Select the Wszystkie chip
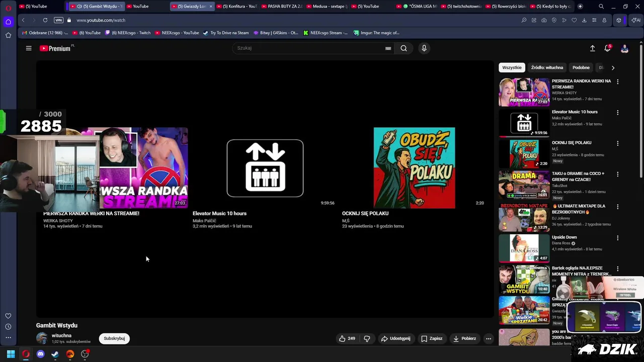Image resolution: width=644 pixels, height=362 pixels. (512, 67)
